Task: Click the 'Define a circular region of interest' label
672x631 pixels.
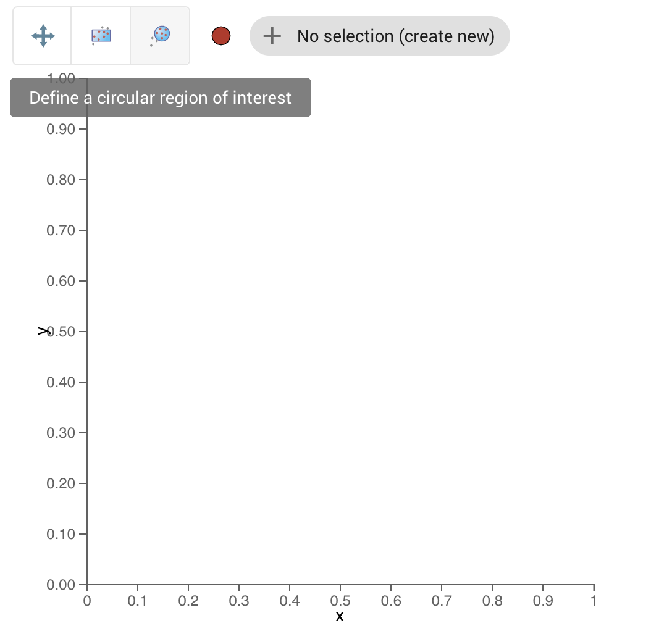Action: [159, 98]
